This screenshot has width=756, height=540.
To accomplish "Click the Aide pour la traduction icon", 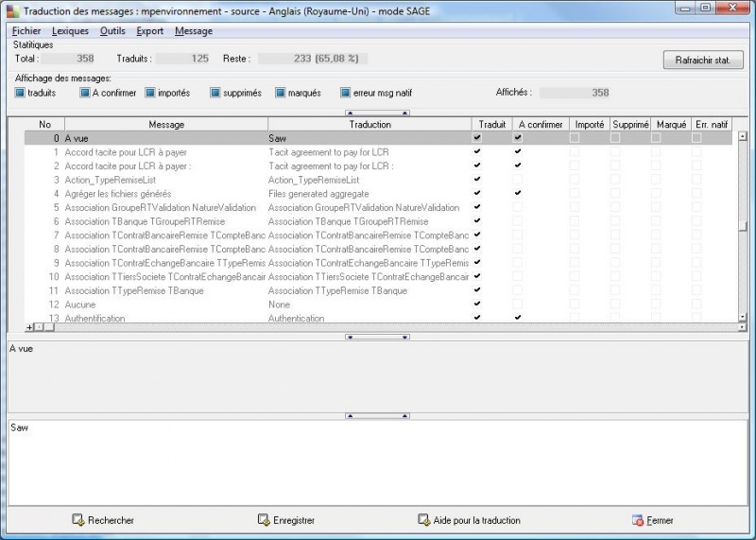I will [x=423, y=520].
